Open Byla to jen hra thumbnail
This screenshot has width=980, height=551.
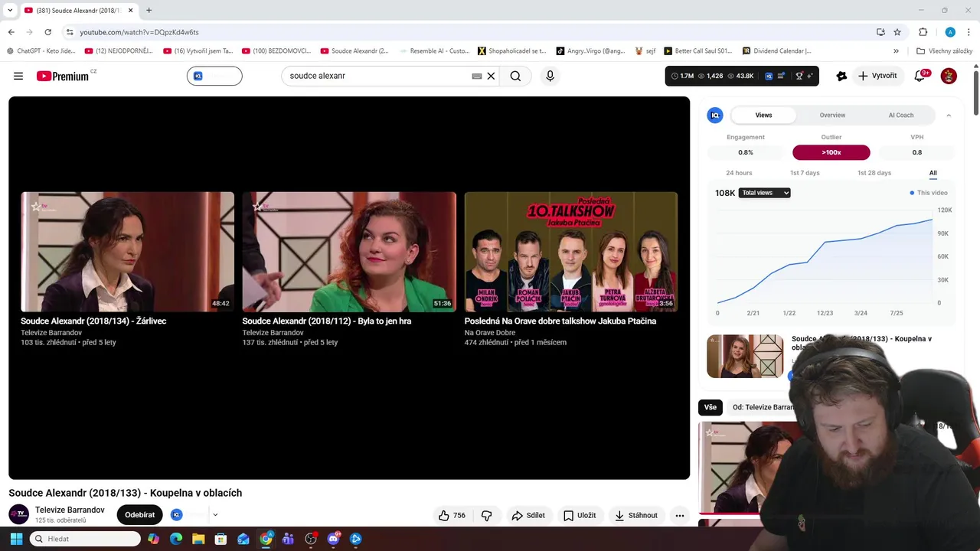tap(349, 252)
